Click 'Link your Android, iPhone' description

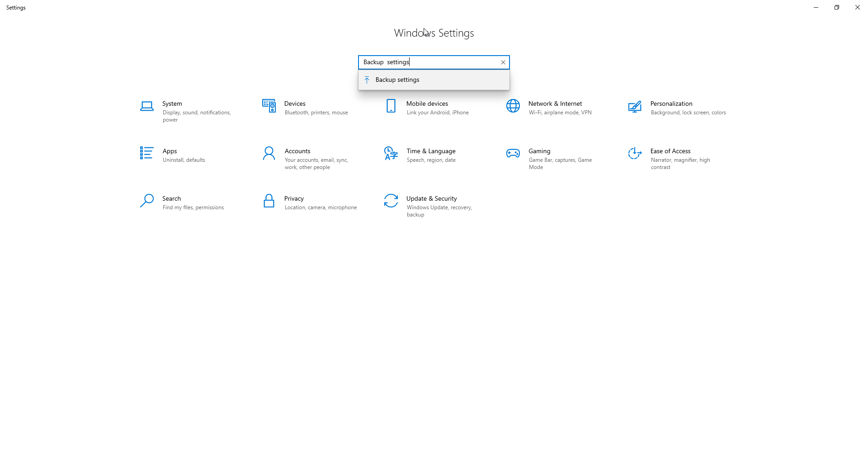click(x=438, y=113)
